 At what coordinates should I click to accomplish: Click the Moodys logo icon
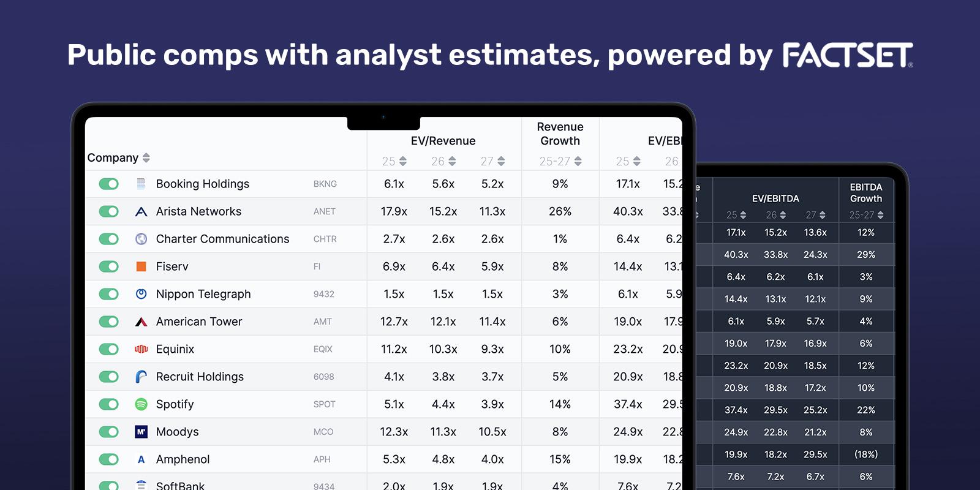[x=141, y=432]
